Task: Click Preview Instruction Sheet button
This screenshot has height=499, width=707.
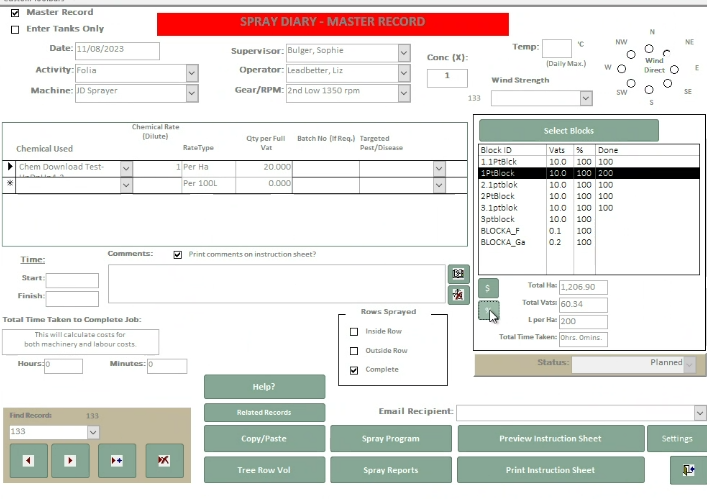Action: 551,439
